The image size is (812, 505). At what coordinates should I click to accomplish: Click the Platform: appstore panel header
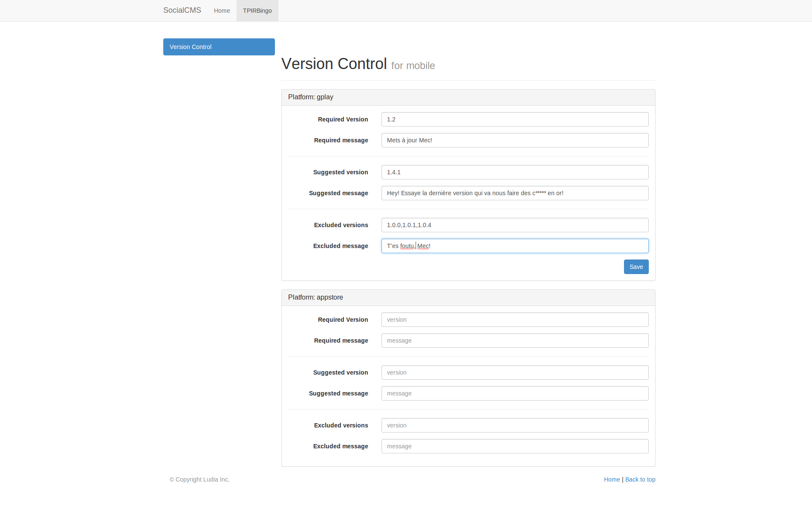(x=468, y=297)
